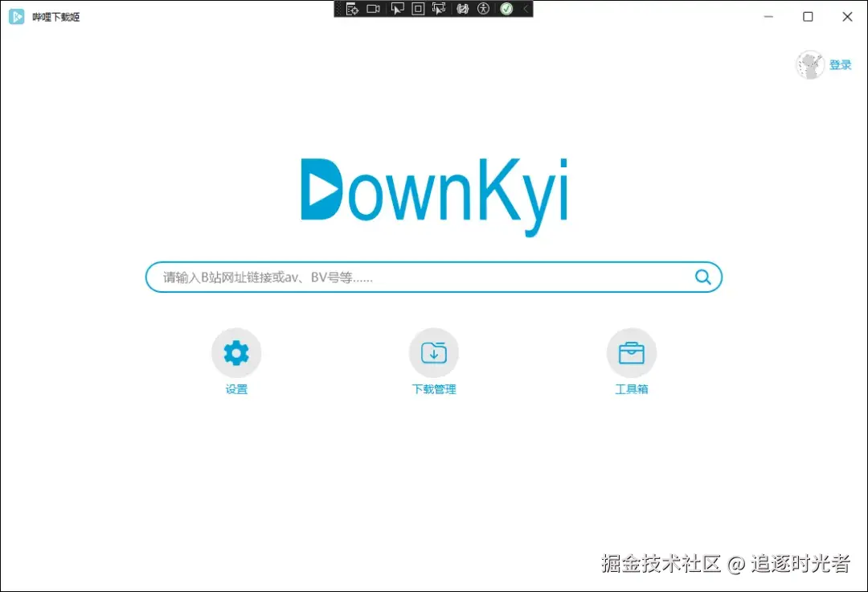Click hot reload braces-check icon

(x=463, y=9)
